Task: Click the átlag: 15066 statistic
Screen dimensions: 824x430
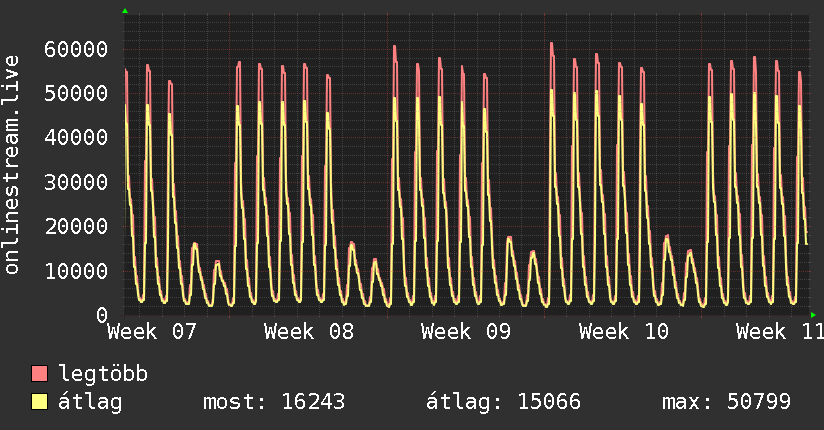Action: pos(503,402)
